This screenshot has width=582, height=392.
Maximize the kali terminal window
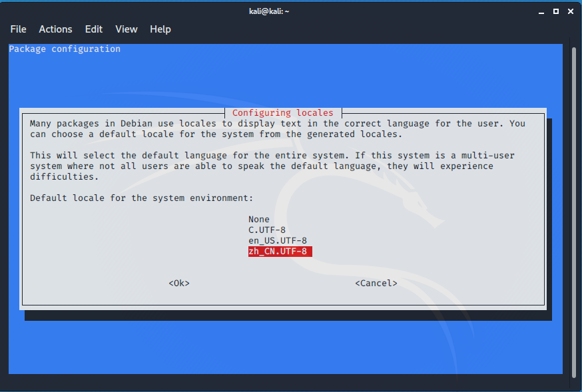(x=555, y=11)
